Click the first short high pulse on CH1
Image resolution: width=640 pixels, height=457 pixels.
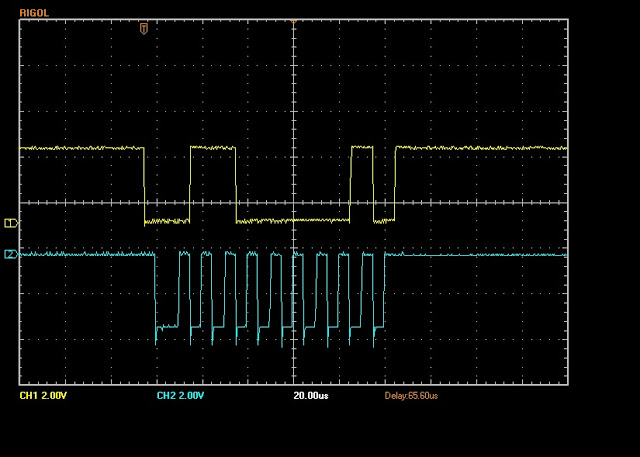pyautogui.click(x=212, y=147)
